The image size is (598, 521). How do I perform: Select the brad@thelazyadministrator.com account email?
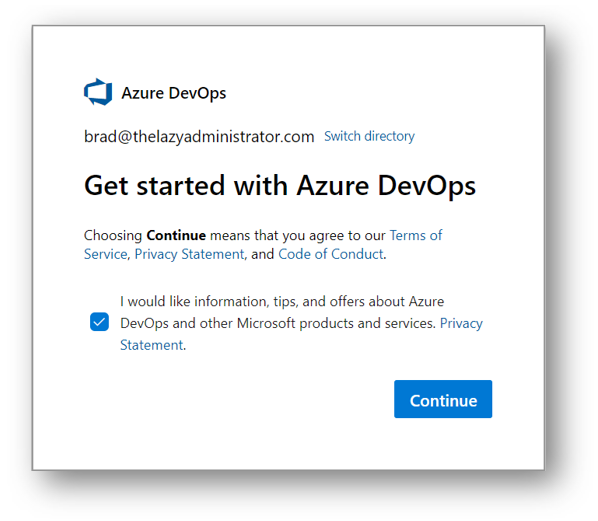click(199, 137)
